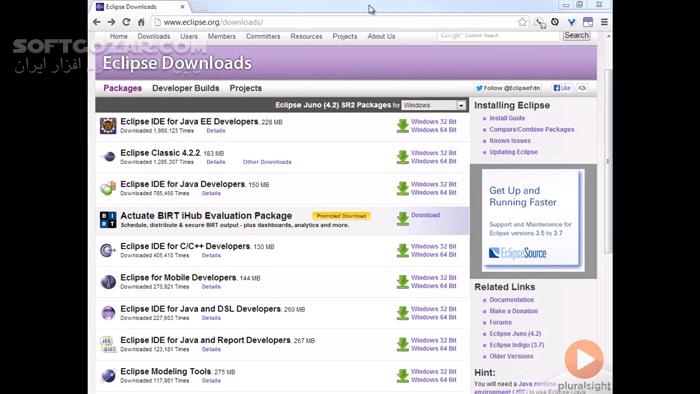700x394 pixels.
Task: Click green download arrow for Modeling Tools
Action: (x=403, y=376)
